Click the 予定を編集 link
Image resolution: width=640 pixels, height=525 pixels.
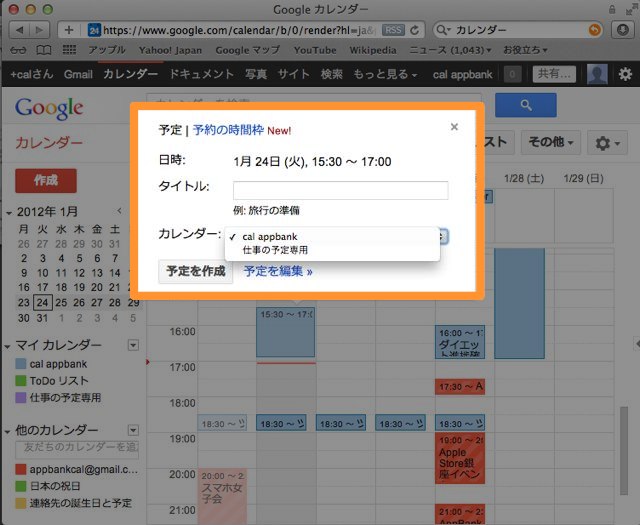point(278,271)
